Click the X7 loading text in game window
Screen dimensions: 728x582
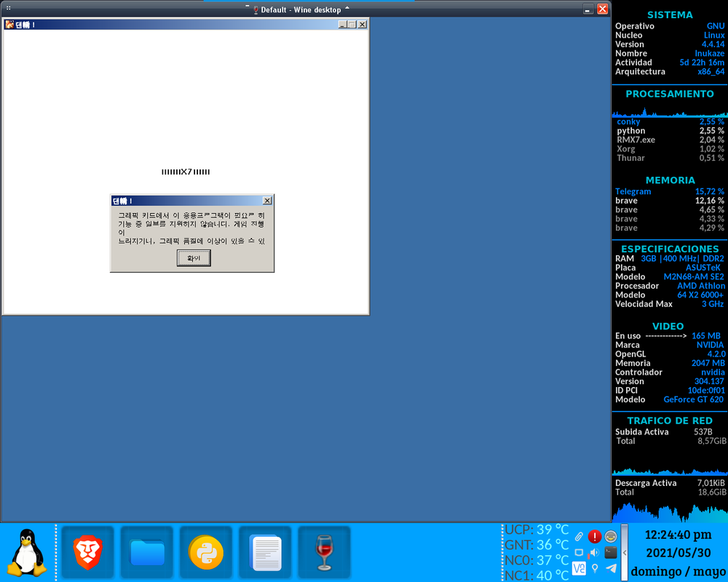[x=186, y=172]
